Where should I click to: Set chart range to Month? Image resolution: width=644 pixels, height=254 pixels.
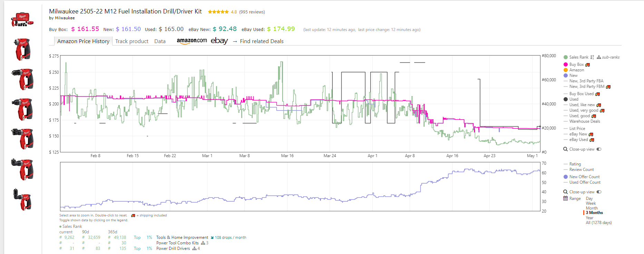pyautogui.click(x=592, y=208)
